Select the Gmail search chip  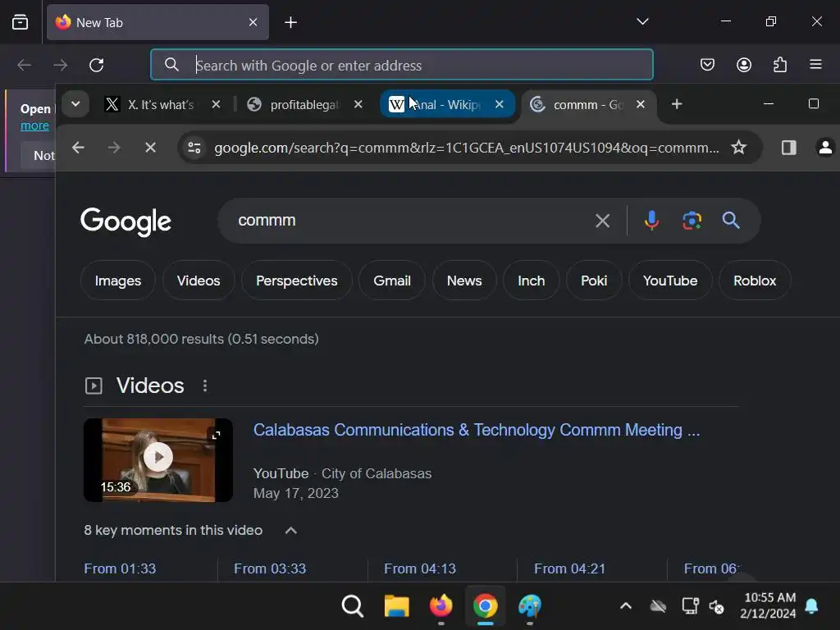pyautogui.click(x=392, y=281)
